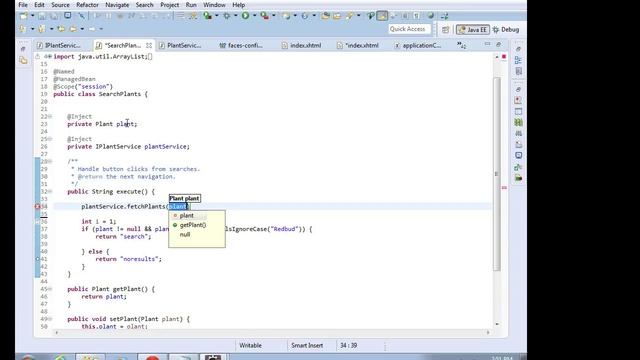Click the Toggle Mark Occurrences highlighted icon

point(382,16)
